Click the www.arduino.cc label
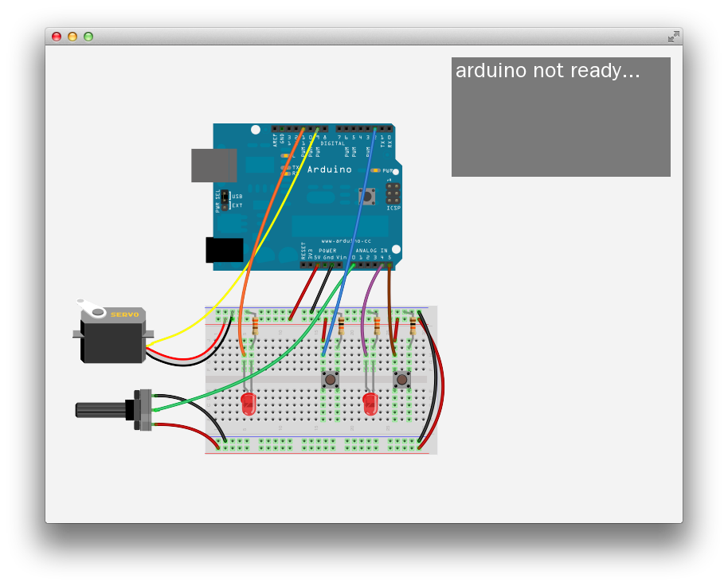This screenshot has height=586, width=728. click(x=346, y=241)
